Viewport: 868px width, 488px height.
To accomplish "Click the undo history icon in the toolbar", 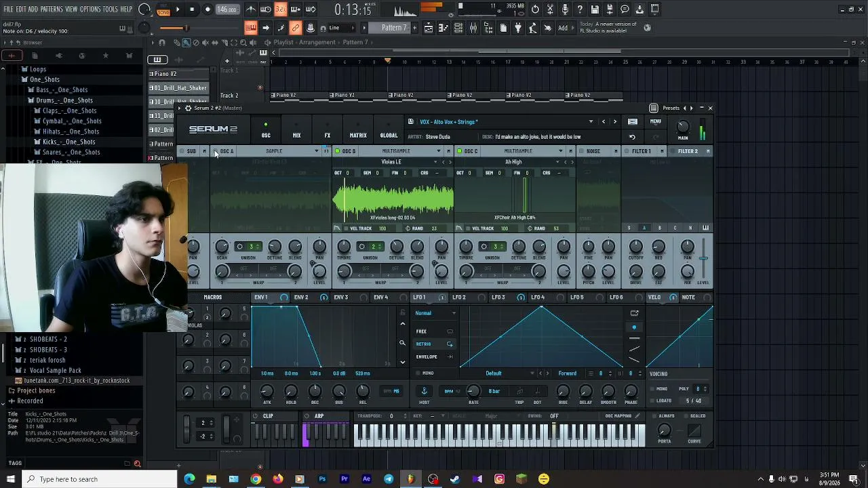I will coord(535,9).
